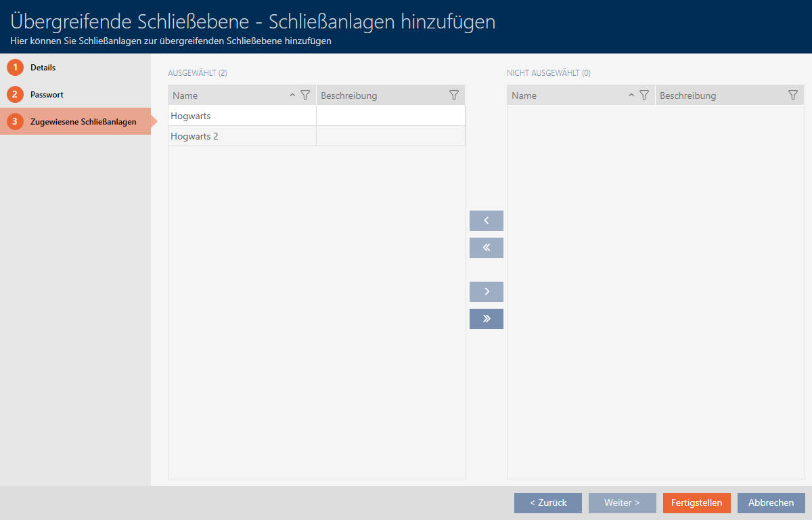
Task: Go to step 2 Passwort
Action: coord(47,95)
